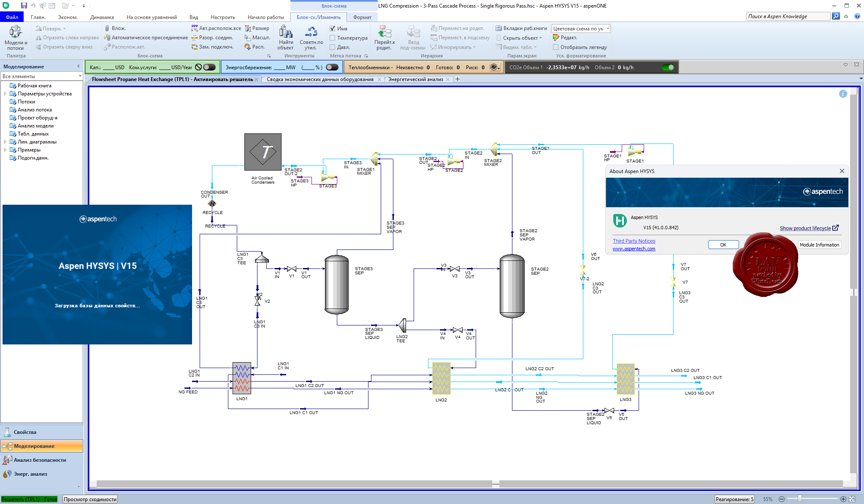Open the Файл menu

pos(12,17)
